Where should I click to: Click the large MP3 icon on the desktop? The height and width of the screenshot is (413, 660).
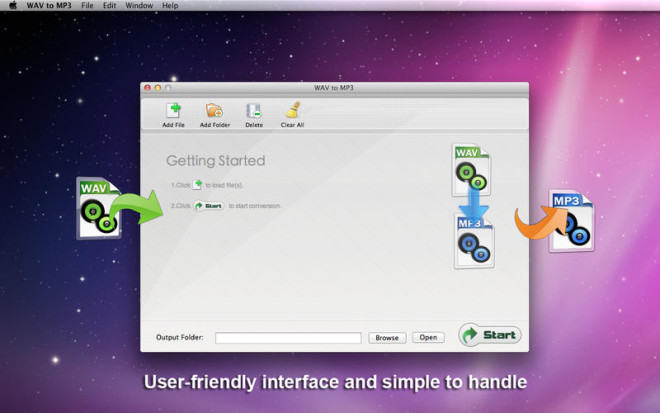tap(572, 221)
